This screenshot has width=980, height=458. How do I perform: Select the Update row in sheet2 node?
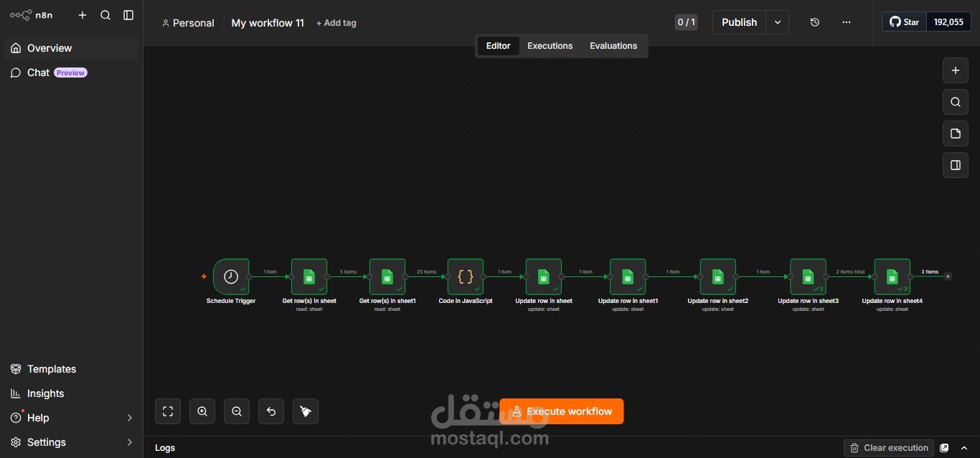pos(718,276)
